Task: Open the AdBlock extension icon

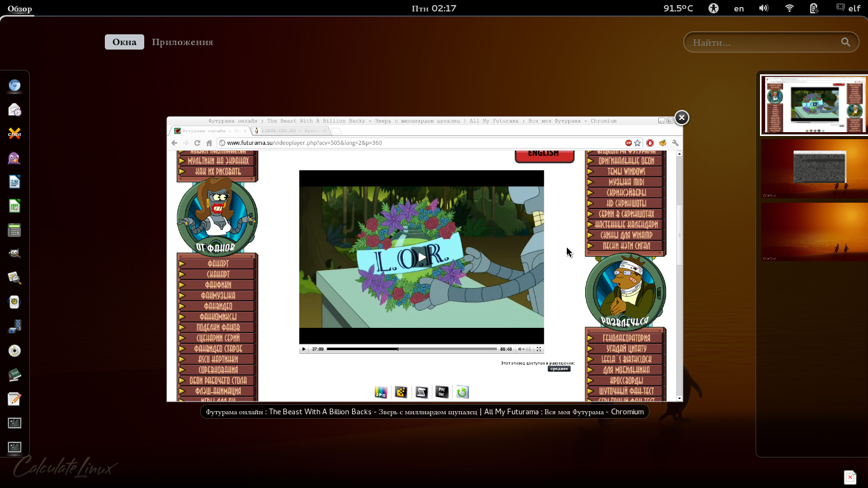Action: tap(628, 143)
